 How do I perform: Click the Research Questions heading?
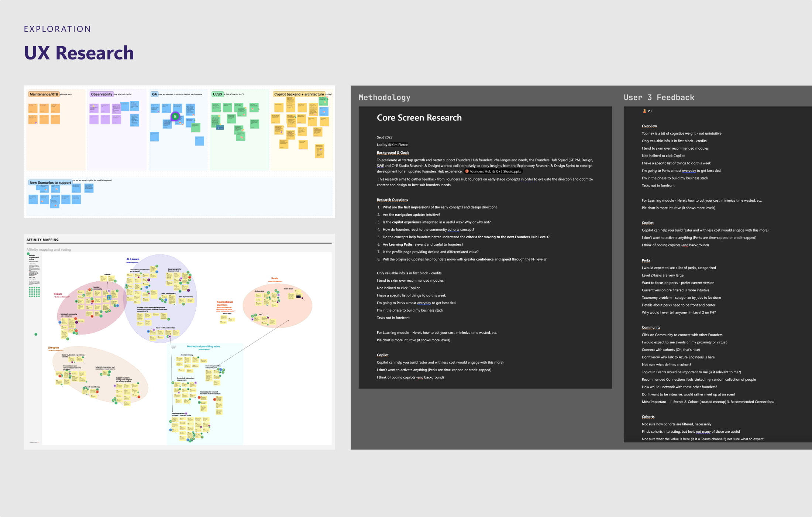[x=392, y=200]
